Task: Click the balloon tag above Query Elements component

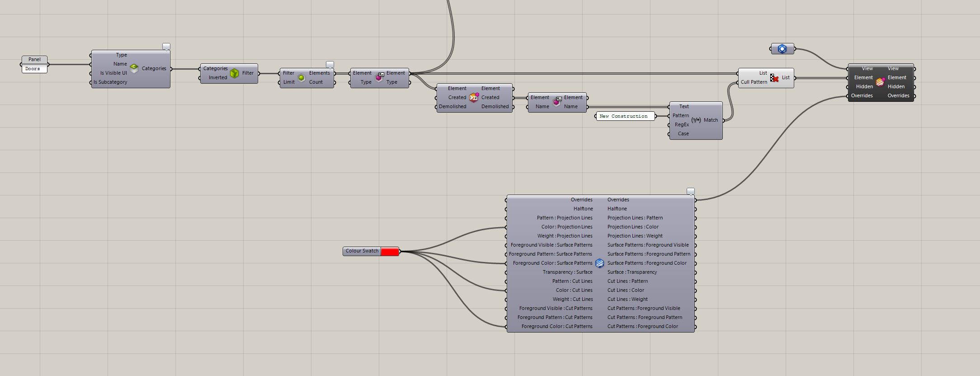Action: [x=330, y=65]
